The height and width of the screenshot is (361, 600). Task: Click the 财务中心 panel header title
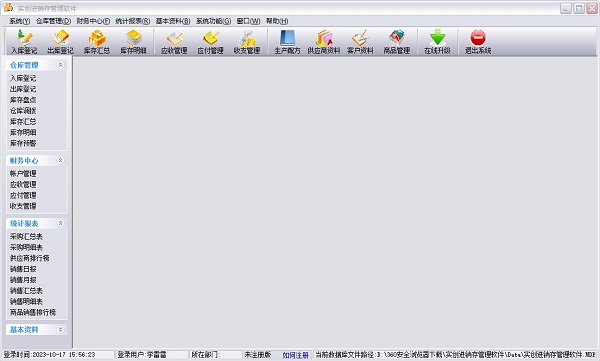24,160
